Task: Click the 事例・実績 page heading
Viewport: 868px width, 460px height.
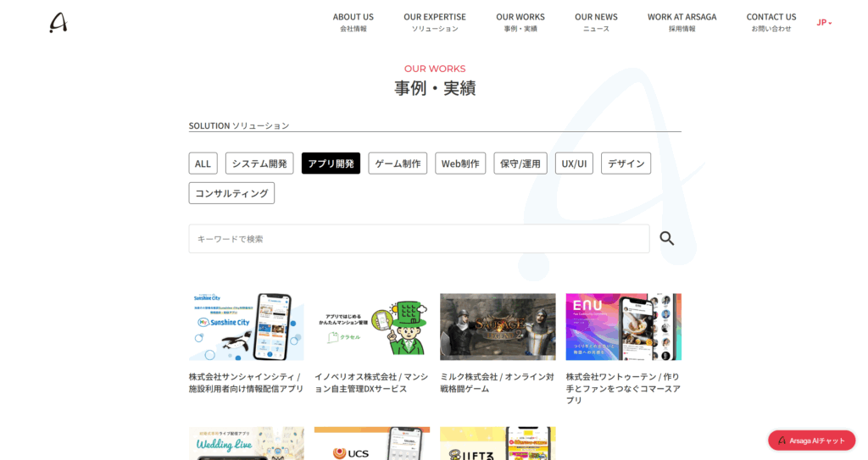Action: pos(435,88)
